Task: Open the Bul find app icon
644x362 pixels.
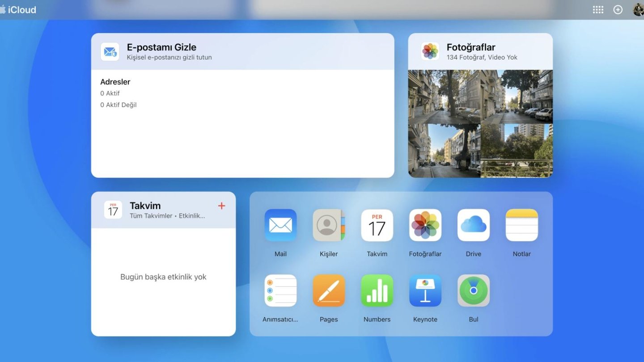Action: tap(474, 290)
